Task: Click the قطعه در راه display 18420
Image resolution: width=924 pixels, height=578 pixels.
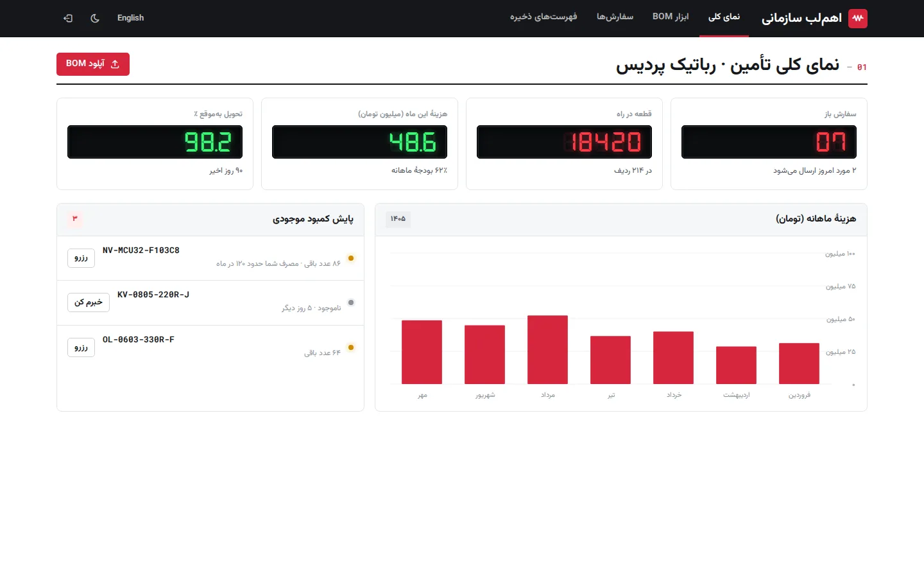Action: 564,142
